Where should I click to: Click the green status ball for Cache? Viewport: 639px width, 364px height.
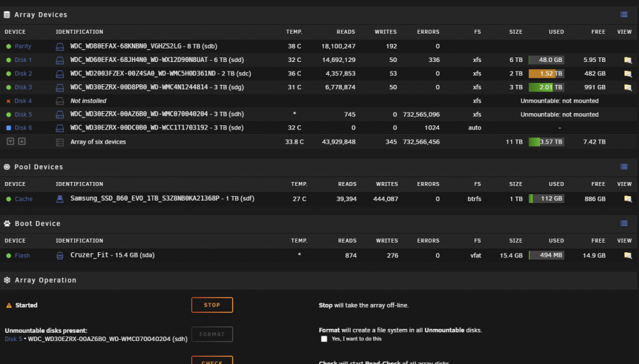(8, 199)
